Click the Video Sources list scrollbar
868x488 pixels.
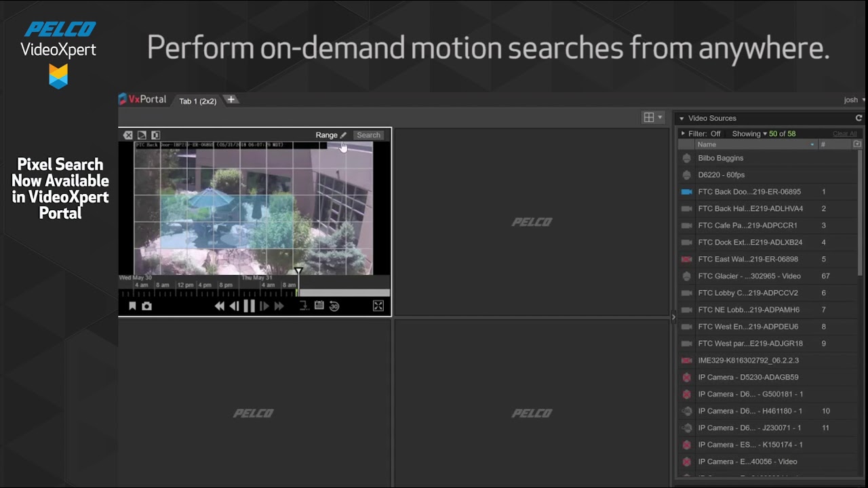[x=861, y=213]
